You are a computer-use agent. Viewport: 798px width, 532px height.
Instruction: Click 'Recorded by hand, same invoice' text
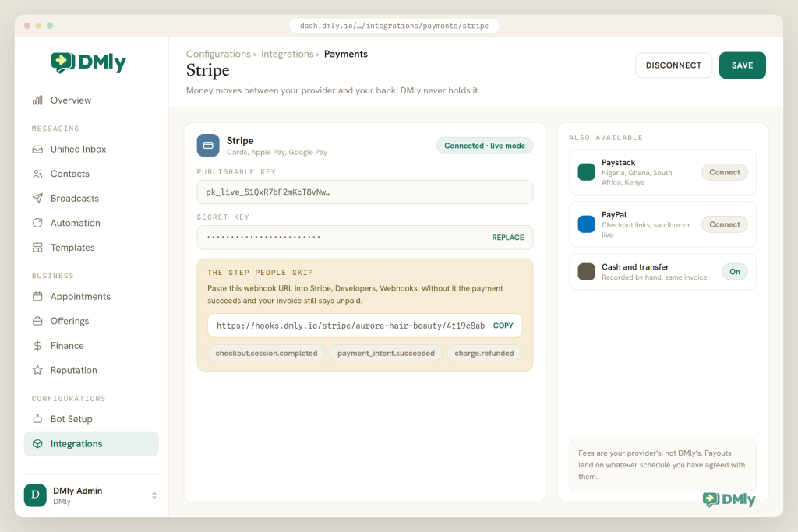pos(654,277)
